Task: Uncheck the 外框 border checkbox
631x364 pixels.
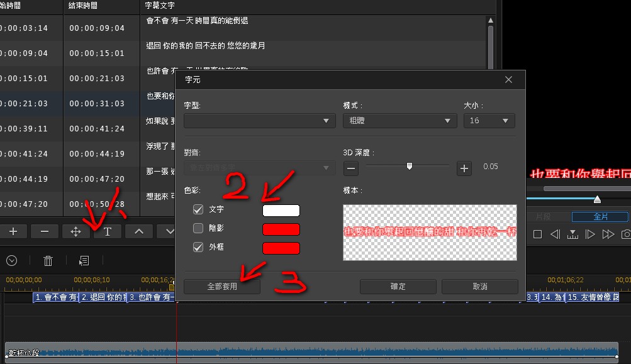Action: (x=198, y=248)
